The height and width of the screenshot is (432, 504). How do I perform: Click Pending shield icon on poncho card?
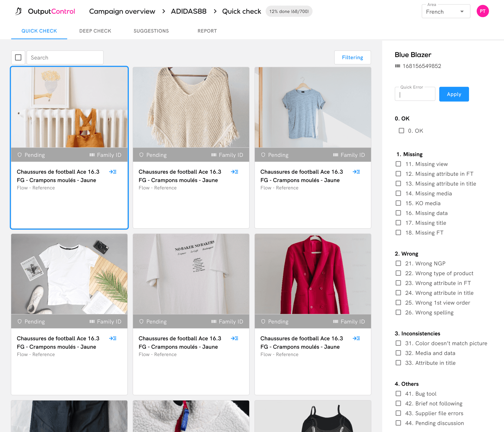141,155
